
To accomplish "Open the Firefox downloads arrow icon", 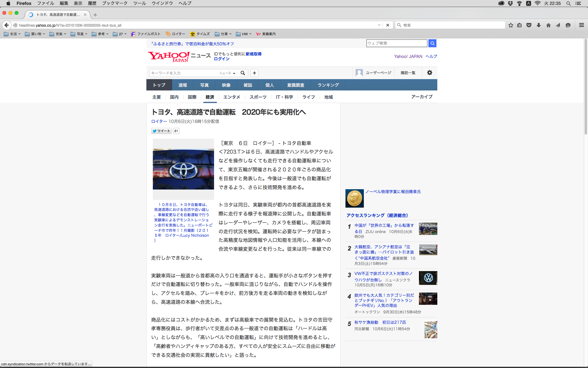I will pyautogui.click(x=538, y=25).
